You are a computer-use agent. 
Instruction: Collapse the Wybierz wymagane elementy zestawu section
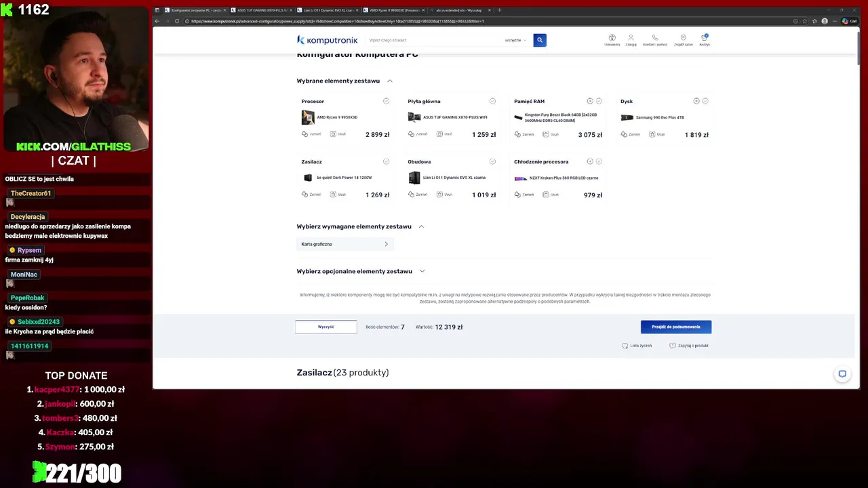point(421,226)
